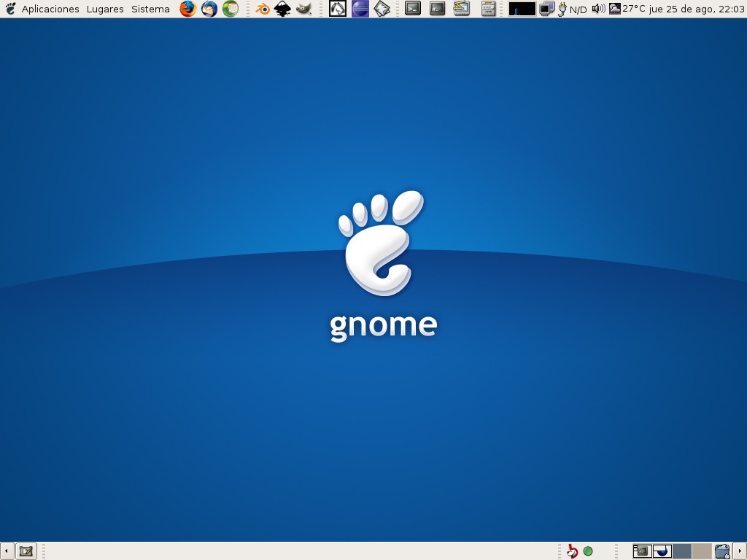Switch to the fourth workspace
747x560 pixels.
[x=702, y=551]
